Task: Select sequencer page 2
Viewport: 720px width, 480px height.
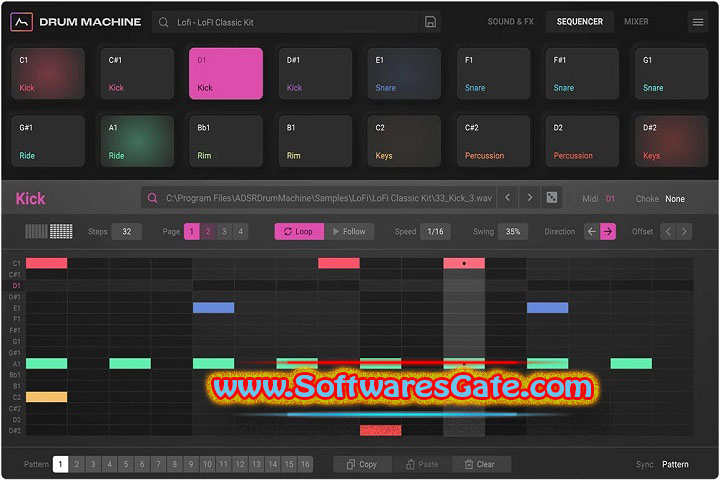Action: point(208,232)
